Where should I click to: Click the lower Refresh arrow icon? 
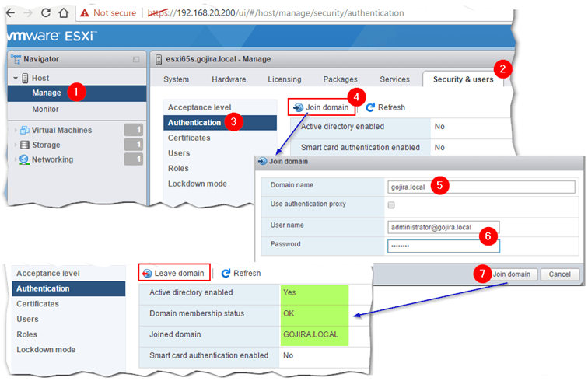click(226, 274)
